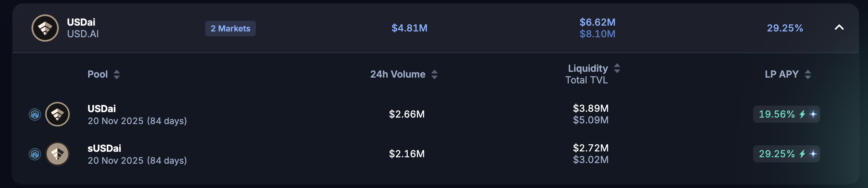The height and width of the screenshot is (188, 868).
Task: Click the USDai token logo in header
Action: point(45,28)
